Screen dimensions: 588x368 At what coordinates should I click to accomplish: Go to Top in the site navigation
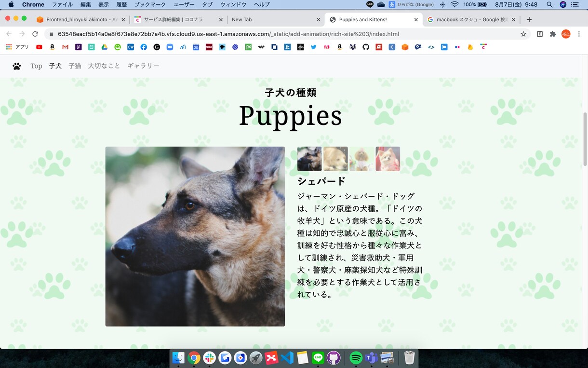click(36, 66)
